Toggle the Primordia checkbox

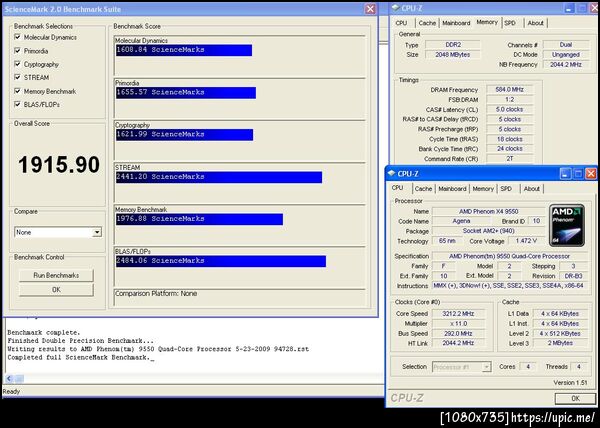tap(17, 50)
